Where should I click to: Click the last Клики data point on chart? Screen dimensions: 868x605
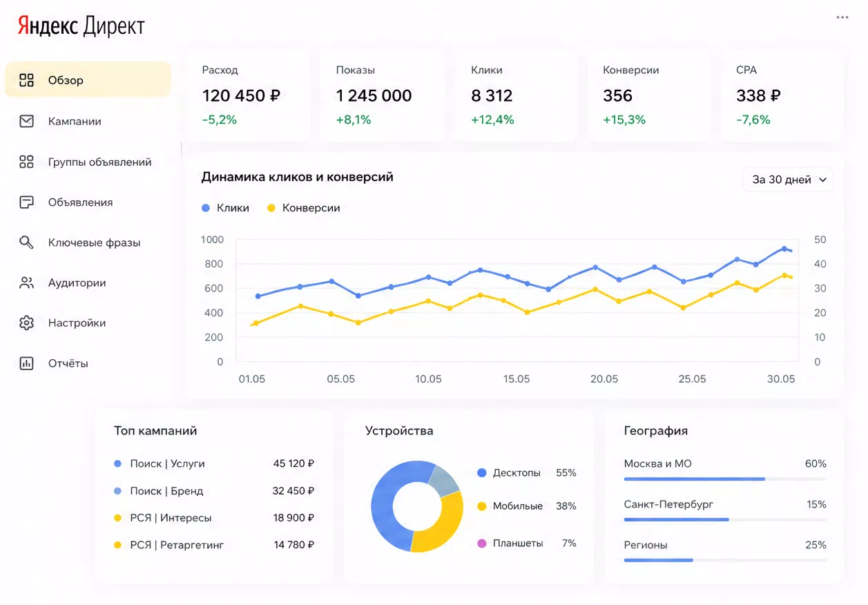pyautogui.click(x=784, y=249)
